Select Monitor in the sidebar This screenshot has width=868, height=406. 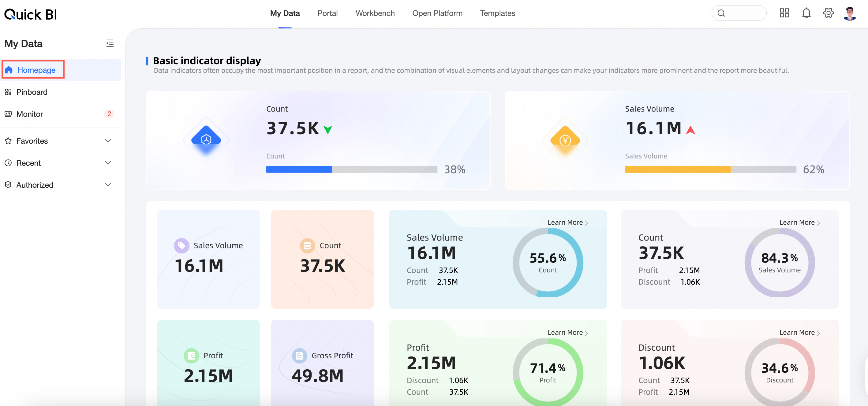61,114
